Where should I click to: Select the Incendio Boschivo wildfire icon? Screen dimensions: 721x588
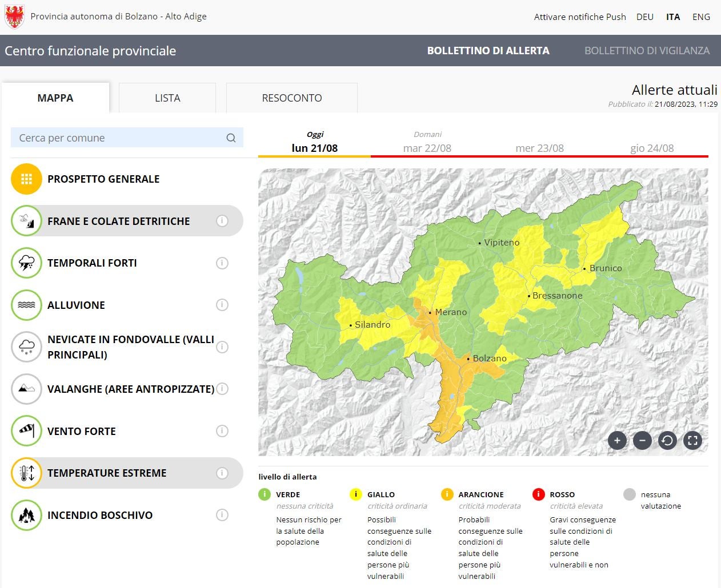[26, 515]
